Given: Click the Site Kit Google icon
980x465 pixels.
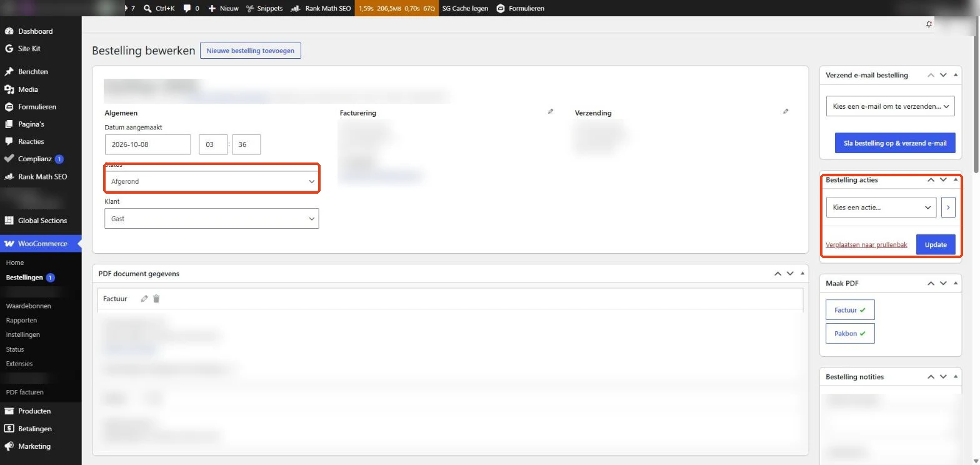Looking at the screenshot, I should coord(9,49).
